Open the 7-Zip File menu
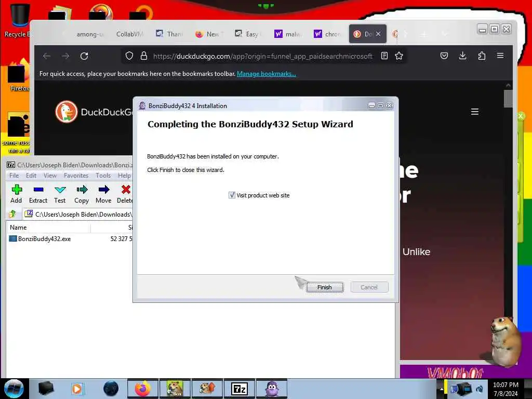Viewport: 532px width, 399px height. [14, 176]
